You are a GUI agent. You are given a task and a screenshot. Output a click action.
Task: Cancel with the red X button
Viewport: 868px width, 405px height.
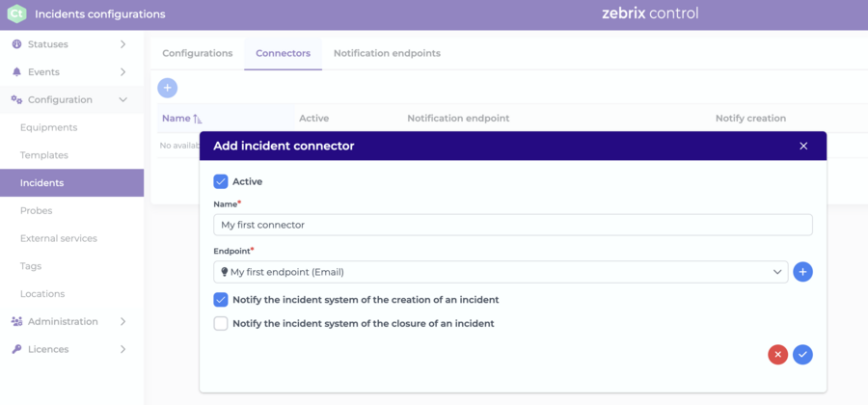point(777,355)
